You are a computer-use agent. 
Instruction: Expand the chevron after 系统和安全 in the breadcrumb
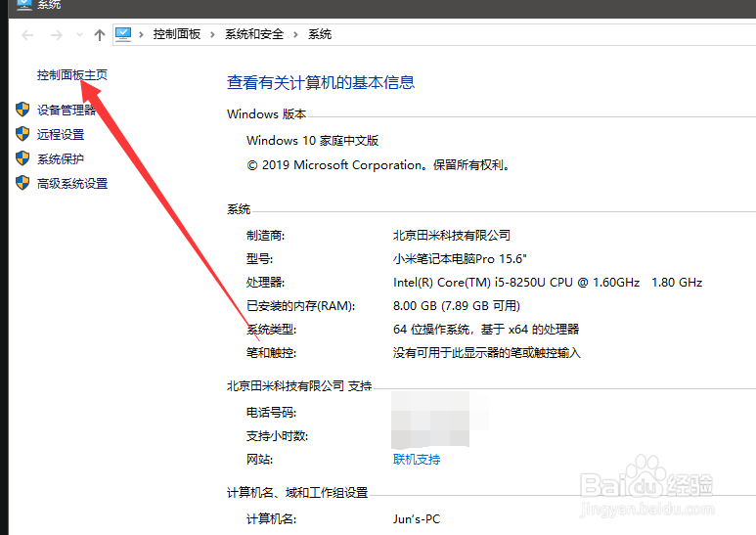[295, 34]
